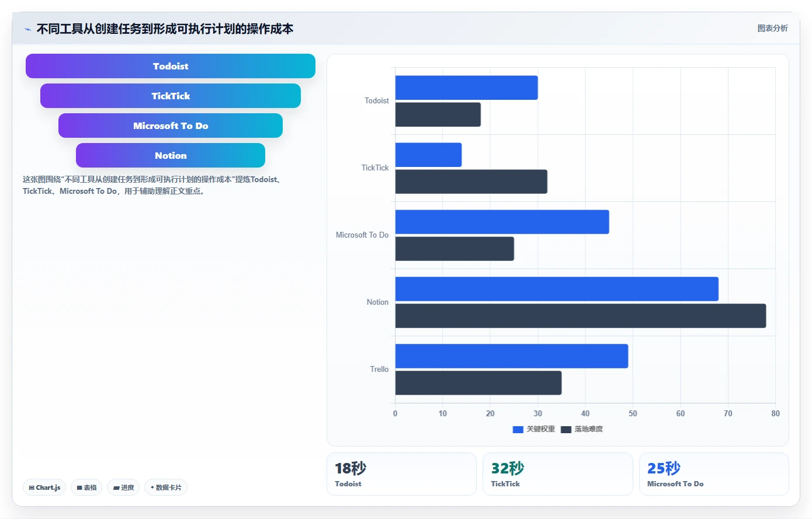The image size is (812, 519).
Task: Select the Microsoft To Do funnel bar
Action: point(171,126)
